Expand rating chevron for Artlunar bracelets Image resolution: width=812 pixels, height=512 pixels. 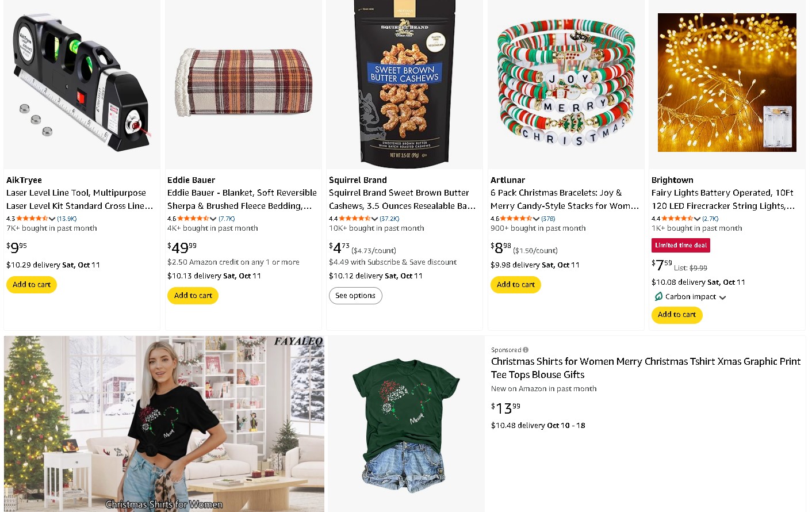[537, 219]
